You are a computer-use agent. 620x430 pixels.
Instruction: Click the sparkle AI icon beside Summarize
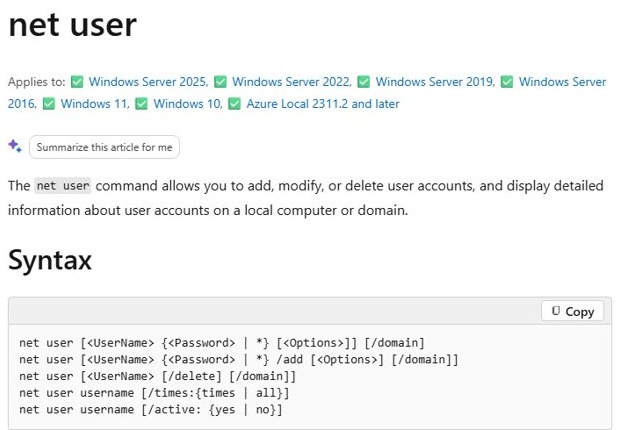(15, 146)
